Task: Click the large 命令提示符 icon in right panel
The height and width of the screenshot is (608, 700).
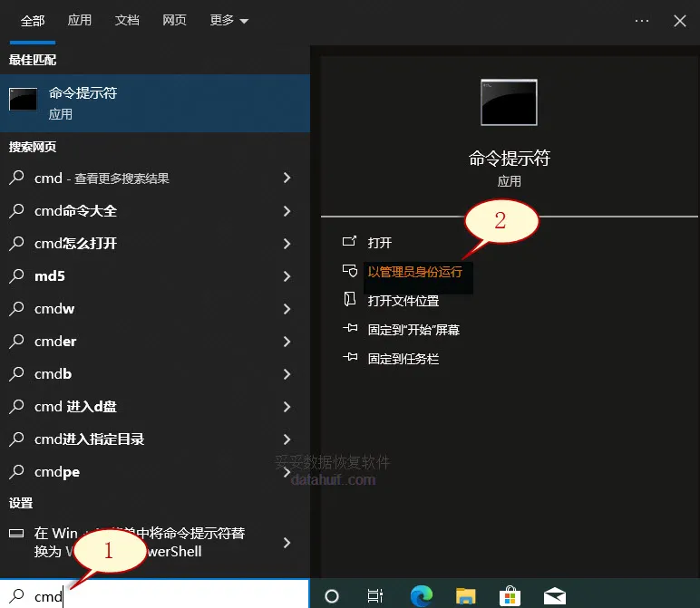Action: click(509, 101)
